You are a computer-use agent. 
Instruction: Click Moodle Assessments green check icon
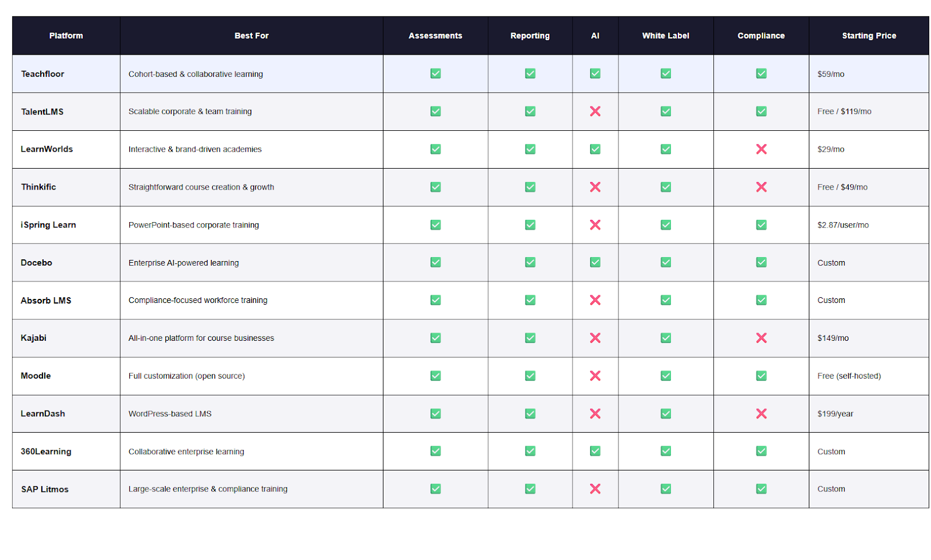point(435,376)
